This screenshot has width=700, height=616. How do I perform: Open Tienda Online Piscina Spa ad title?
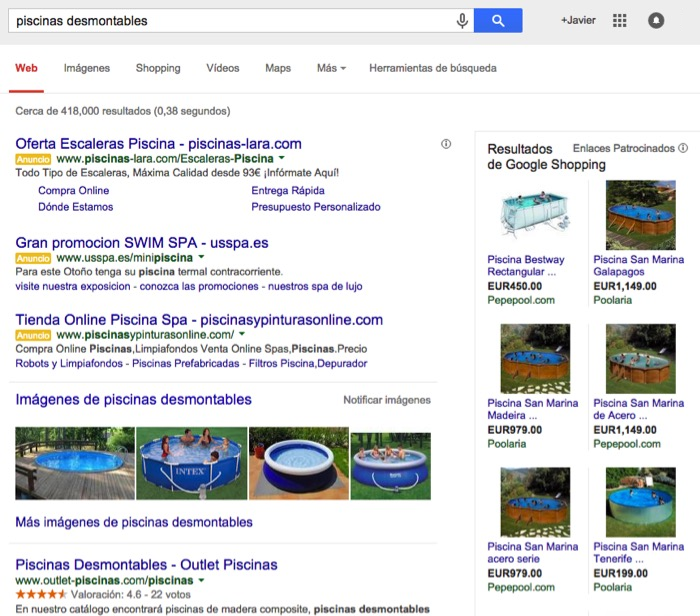click(199, 320)
